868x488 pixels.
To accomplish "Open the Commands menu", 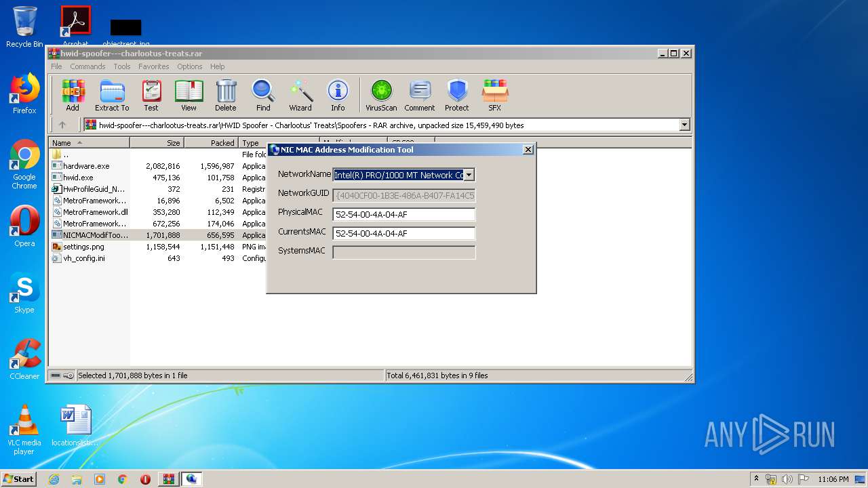I will click(87, 66).
